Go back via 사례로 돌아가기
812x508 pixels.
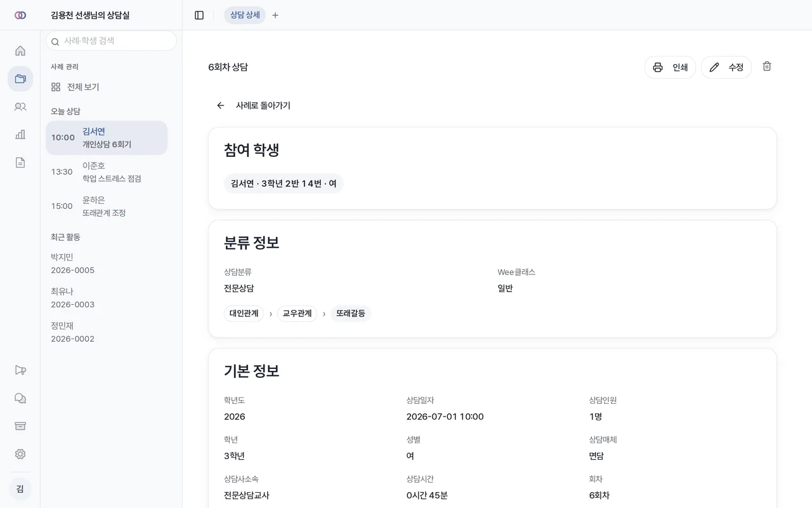254,105
